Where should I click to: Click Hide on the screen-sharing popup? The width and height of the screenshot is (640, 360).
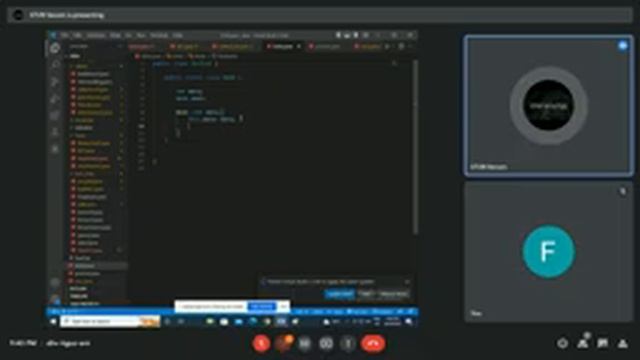point(283,307)
